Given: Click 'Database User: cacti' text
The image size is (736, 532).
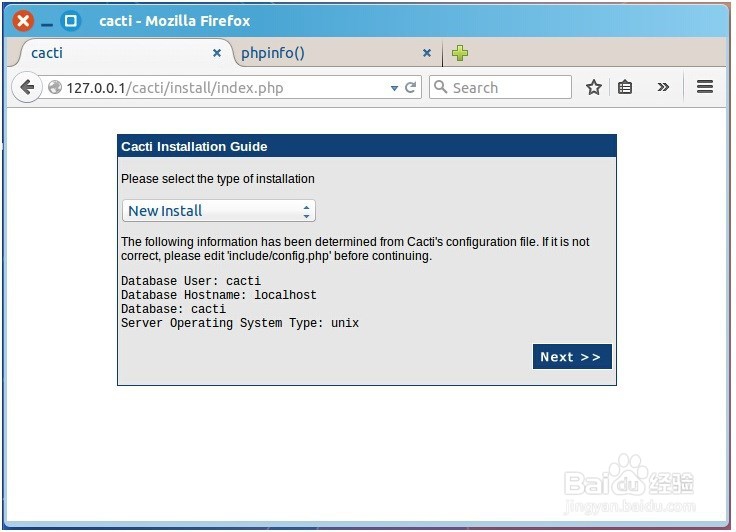Looking at the screenshot, I should tap(191, 281).
